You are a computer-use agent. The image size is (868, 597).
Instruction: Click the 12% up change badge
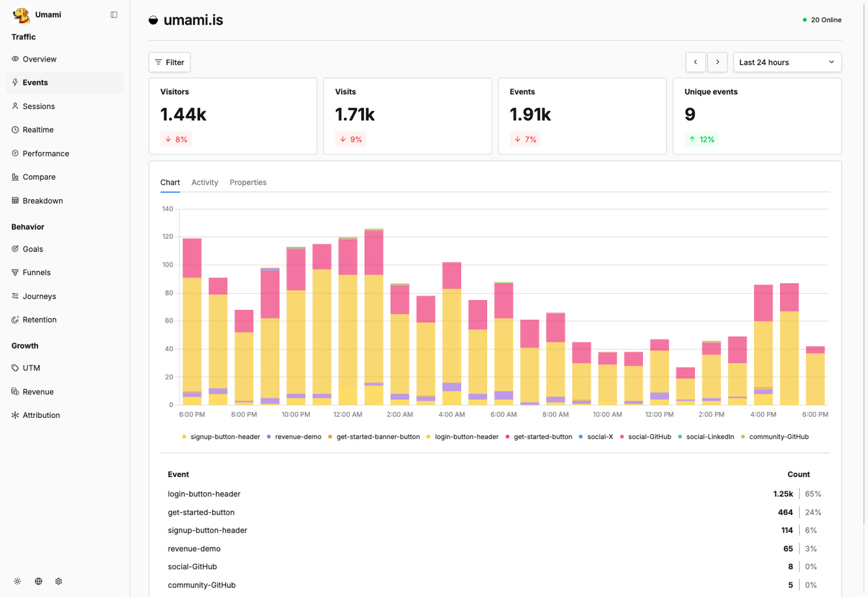pos(702,139)
